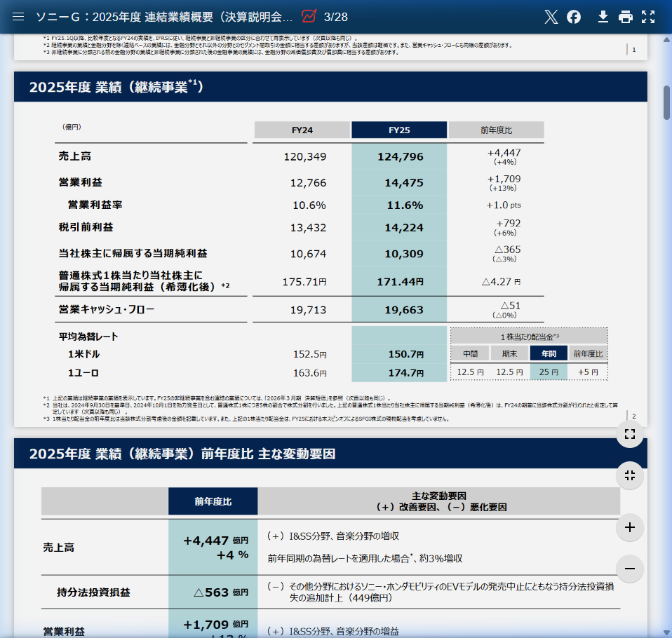Click the 1米ドル exchange rate label
Screen dimensions: 672x638
(83, 354)
